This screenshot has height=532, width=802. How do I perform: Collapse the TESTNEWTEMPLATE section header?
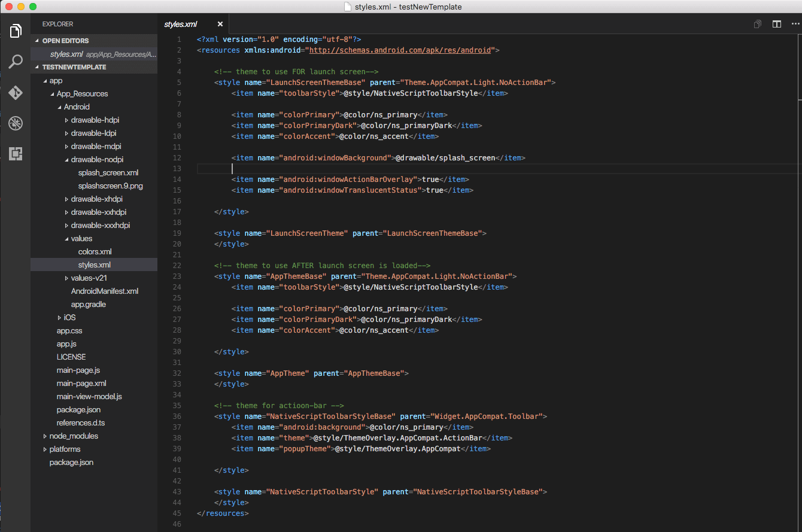pyautogui.click(x=94, y=67)
